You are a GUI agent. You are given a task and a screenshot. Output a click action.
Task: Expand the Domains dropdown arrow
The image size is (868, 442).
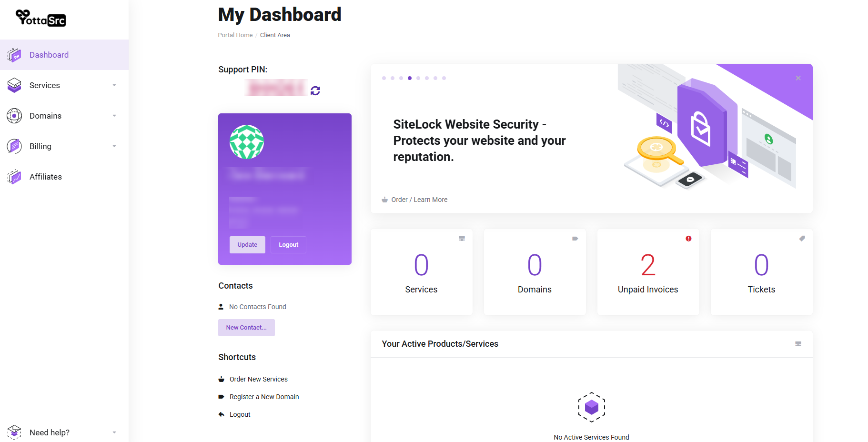[x=114, y=116]
